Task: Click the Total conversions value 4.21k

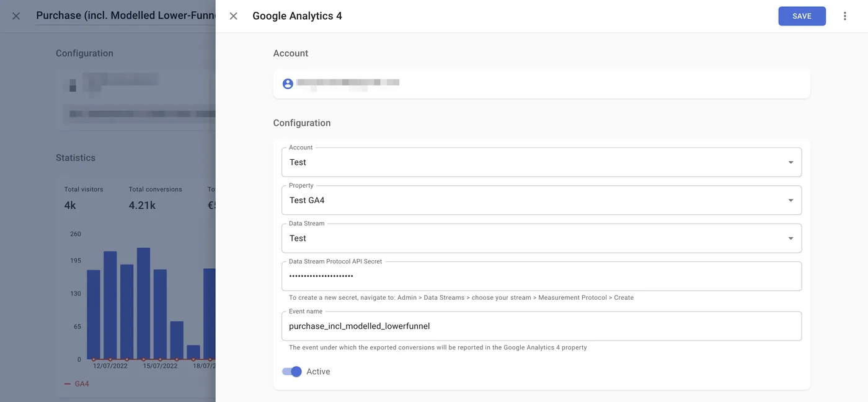Action: click(x=141, y=204)
